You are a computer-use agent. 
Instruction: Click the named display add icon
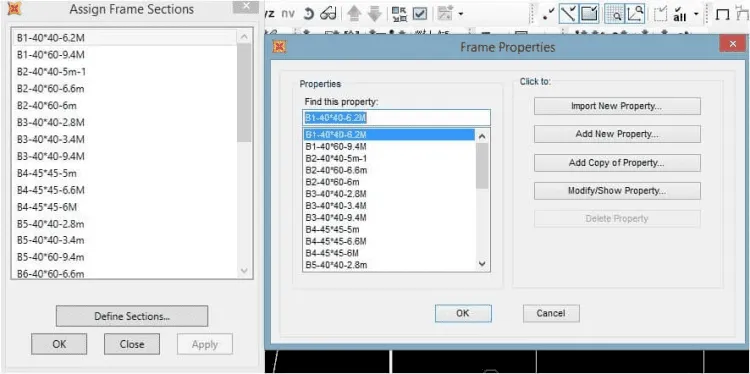(445, 13)
